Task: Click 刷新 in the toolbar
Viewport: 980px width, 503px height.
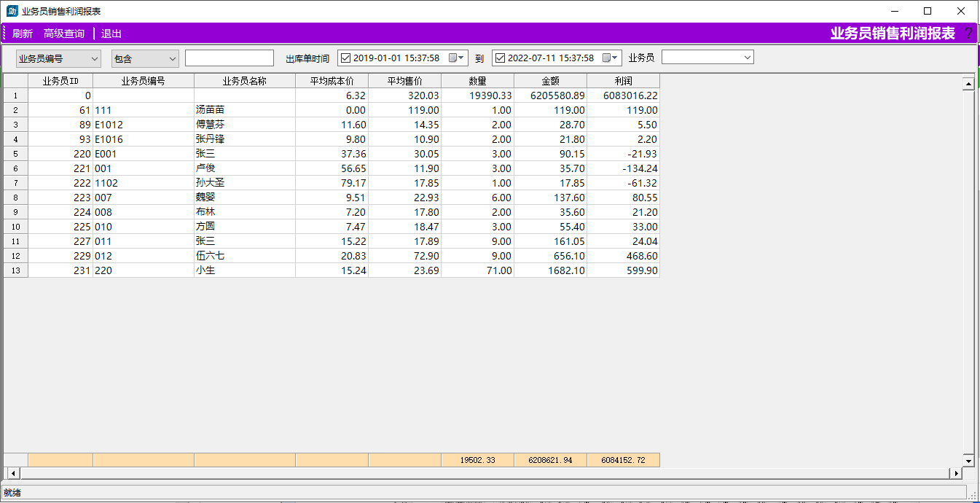Action: [23, 34]
